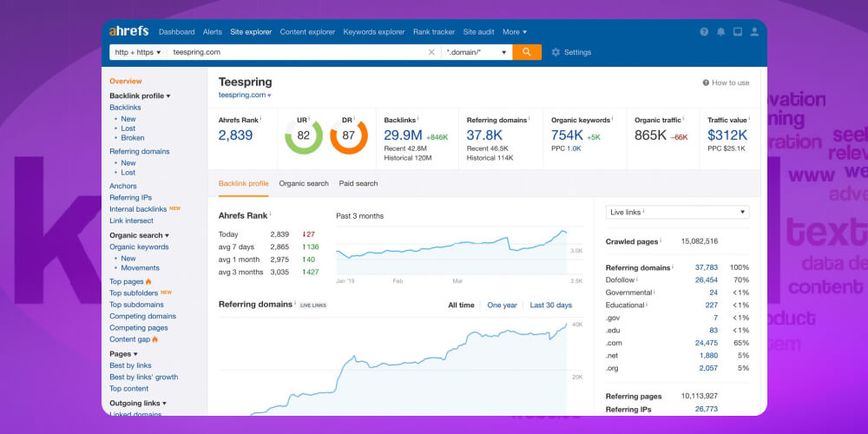Open Settings via the gear icon
Image resolution: width=868 pixels, height=434 pixels.
coord(556,52)
